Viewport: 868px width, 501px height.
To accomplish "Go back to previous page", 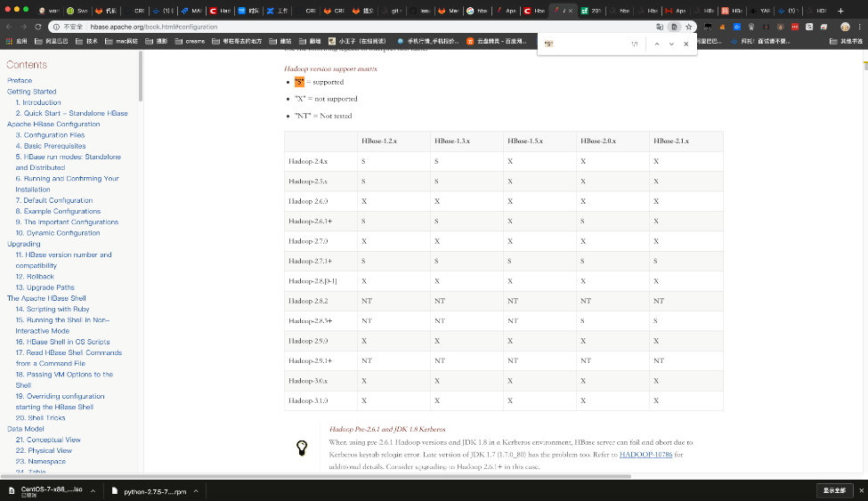I will coord(10,27).
